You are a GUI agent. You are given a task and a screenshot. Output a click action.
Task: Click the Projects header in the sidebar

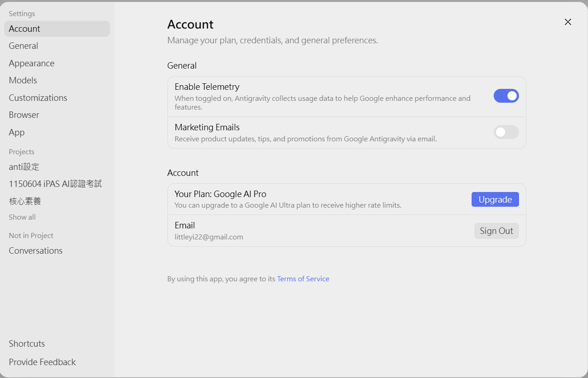click(x=22, y=151)
